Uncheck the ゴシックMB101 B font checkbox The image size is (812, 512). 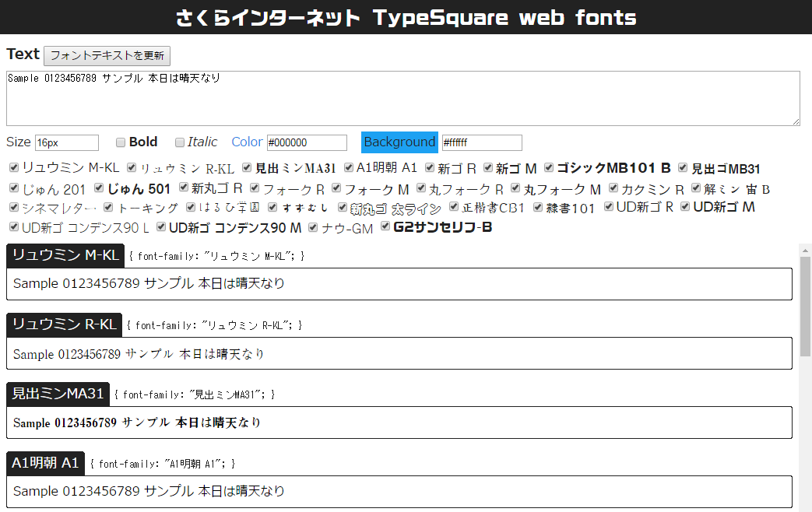coord(548,167)
